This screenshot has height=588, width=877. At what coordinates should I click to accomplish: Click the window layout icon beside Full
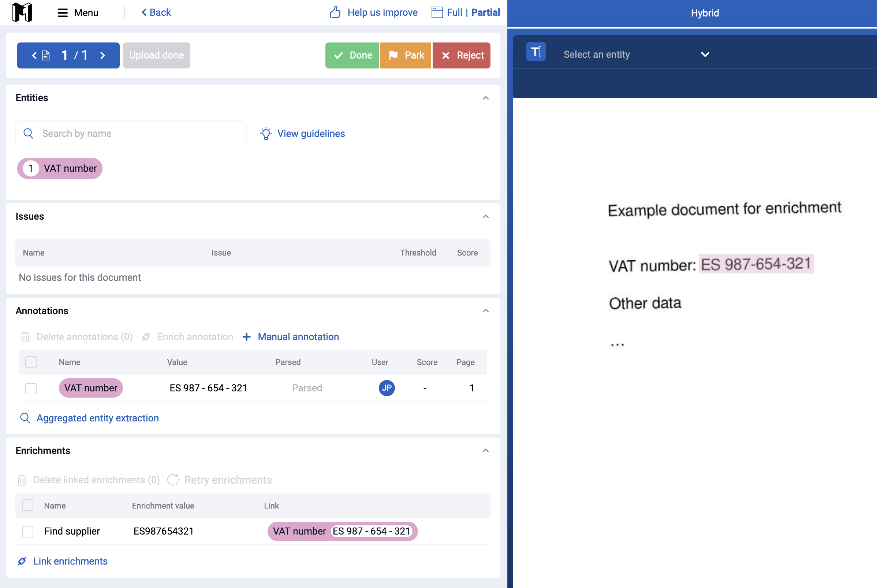pyautogui.click(x=437, y=12)
